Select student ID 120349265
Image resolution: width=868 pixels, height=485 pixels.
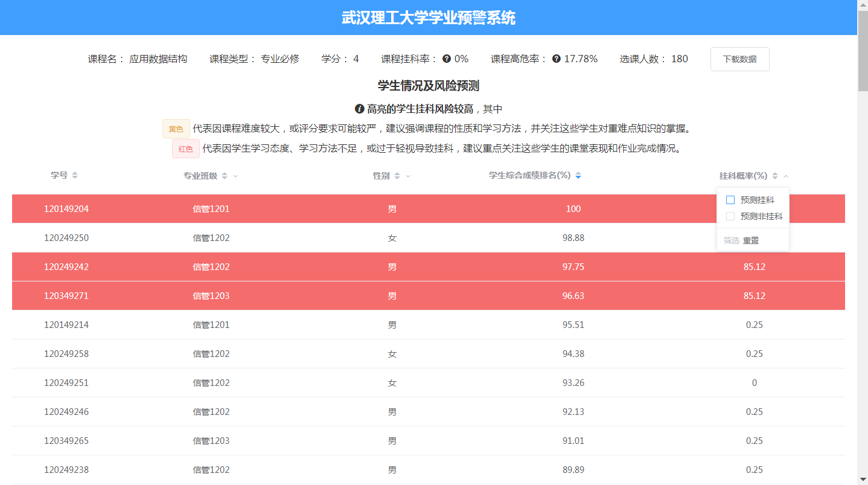(x=66, y=441)
